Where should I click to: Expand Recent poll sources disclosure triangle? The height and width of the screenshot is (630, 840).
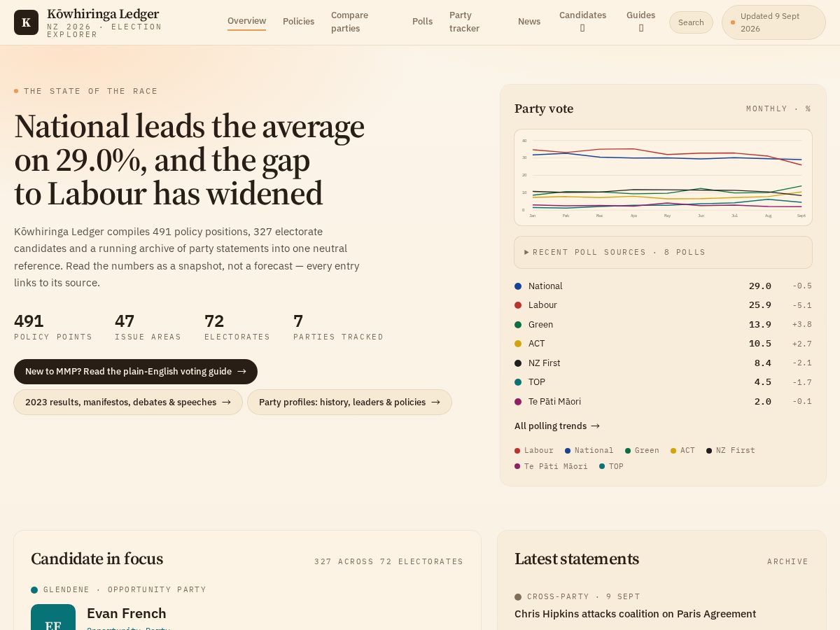pyautogui.click(x=526, y=252)
